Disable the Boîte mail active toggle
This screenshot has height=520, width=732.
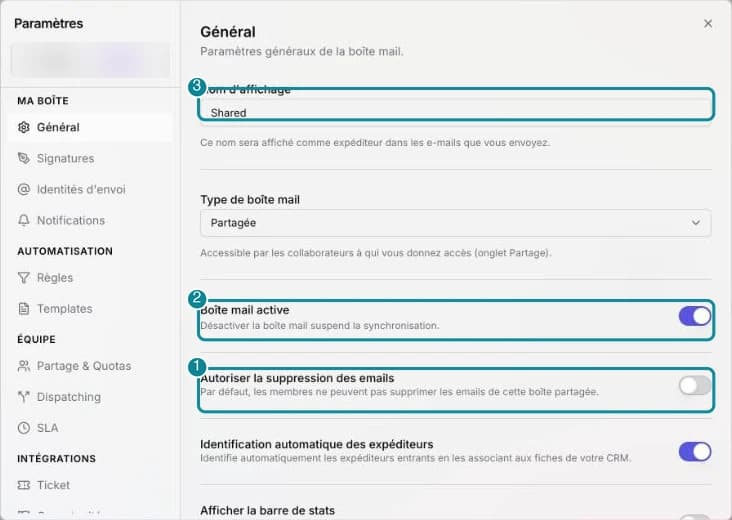[695, 316]
